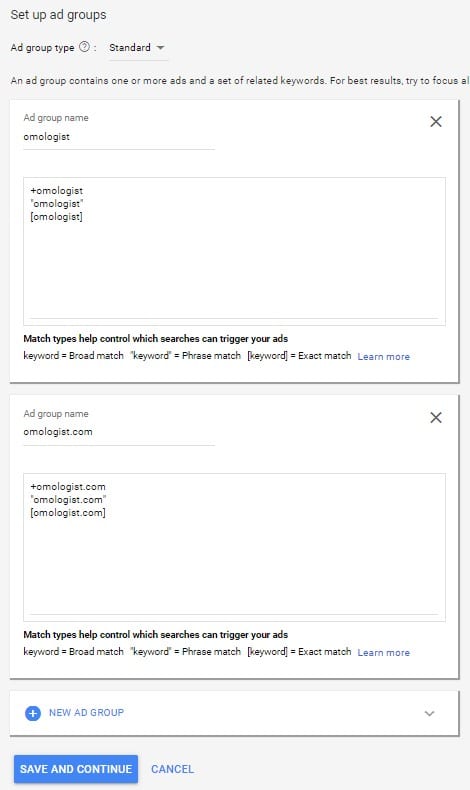Click the "omologist" phrase match keyword line
Screen dimensions: 470x790
click(56, 204)
